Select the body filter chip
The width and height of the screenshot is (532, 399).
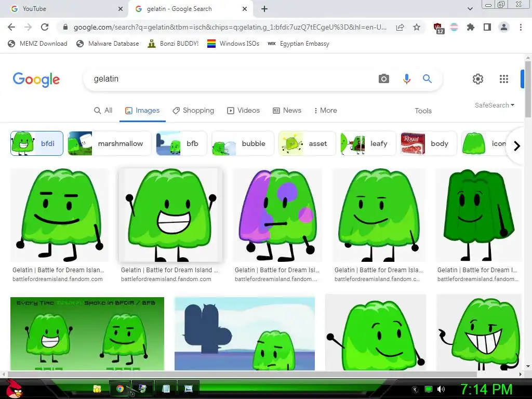(429, 143)
